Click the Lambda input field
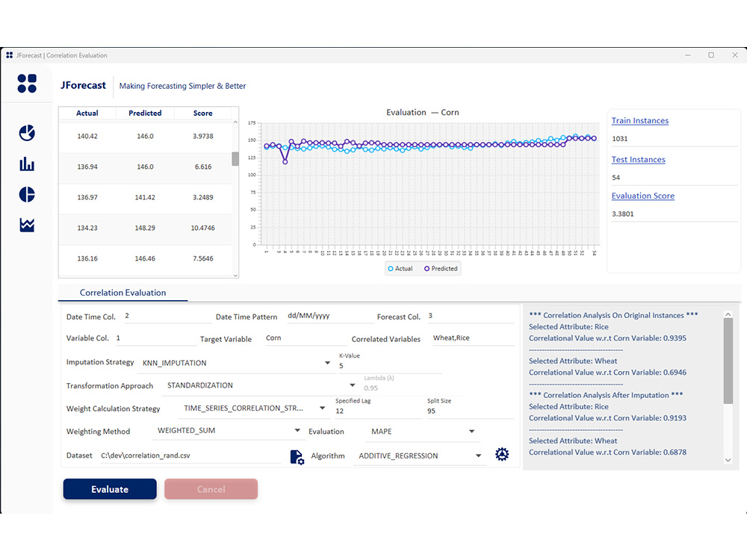747x560 pixels. [415, 388]
